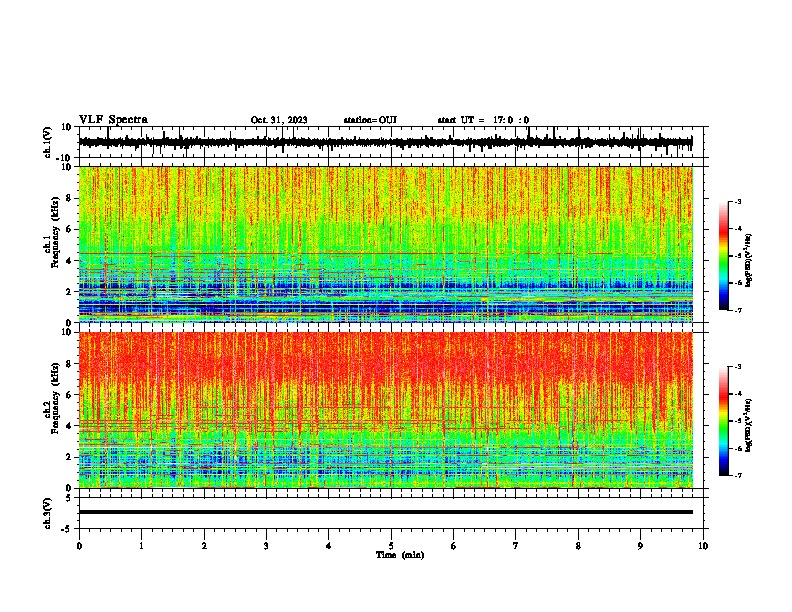Click the "-7" label below ch.2 color scale
This screenshot has height=612, width=792.
(737, 475)
